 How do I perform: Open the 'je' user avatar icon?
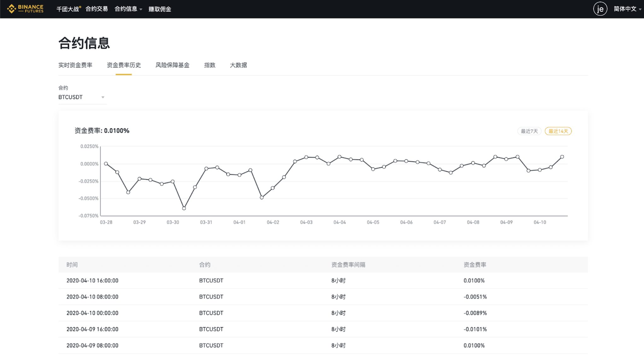click(x=600, y=9)
